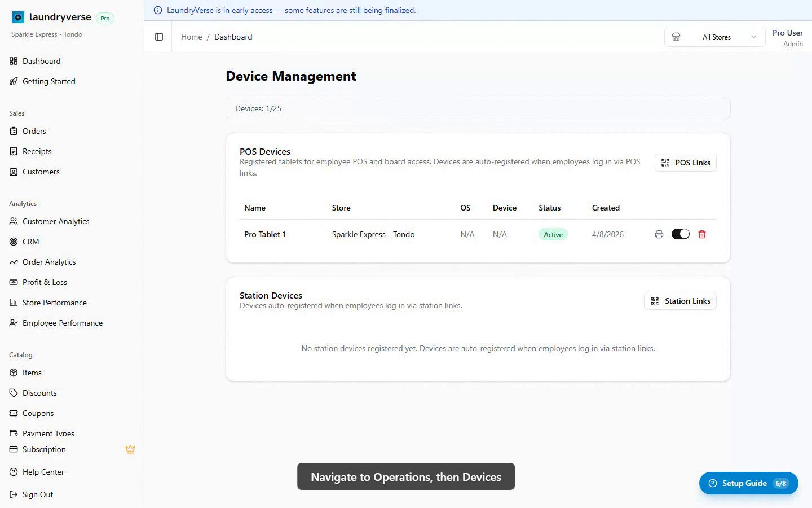Sign out of LaundryVerse

click(x=37, y=494)
